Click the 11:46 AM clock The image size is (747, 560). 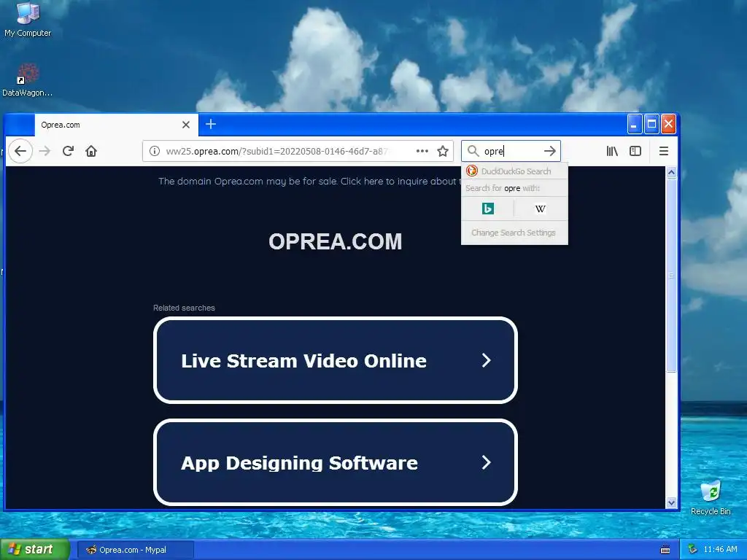[720, 550]
